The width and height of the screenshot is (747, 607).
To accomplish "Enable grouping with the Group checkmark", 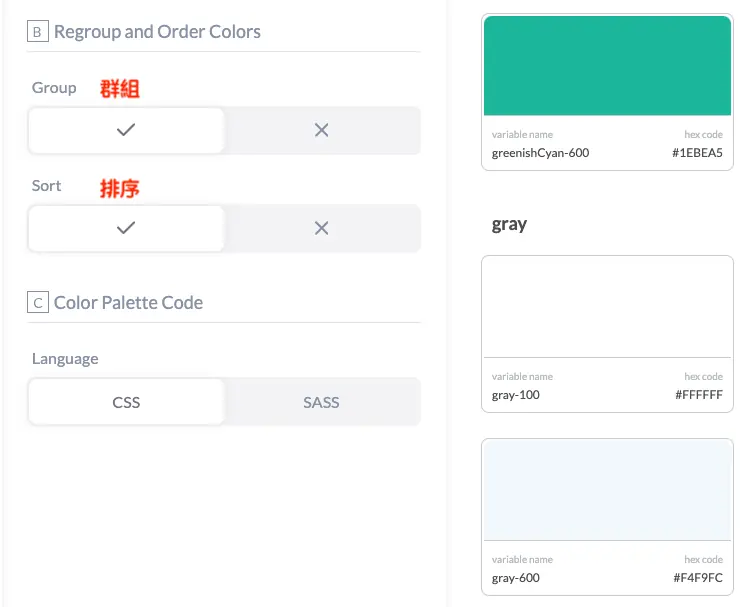I will click(126, 130).
